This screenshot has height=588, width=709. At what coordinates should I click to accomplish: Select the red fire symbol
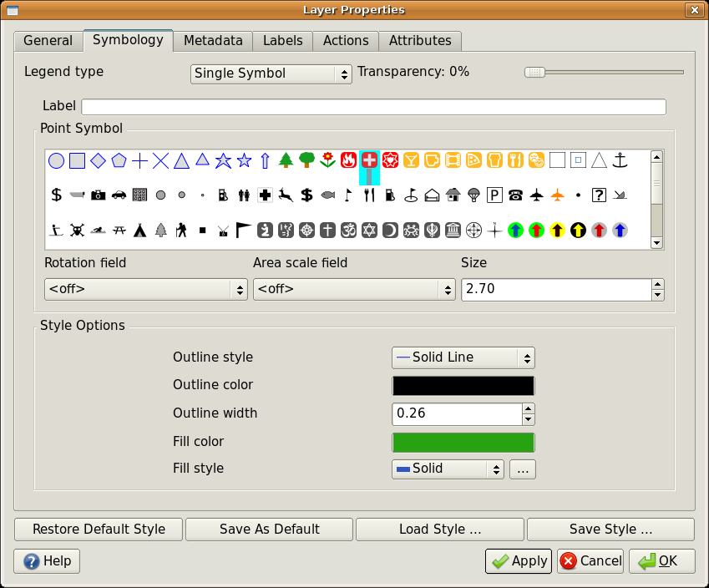click(349, 159)
